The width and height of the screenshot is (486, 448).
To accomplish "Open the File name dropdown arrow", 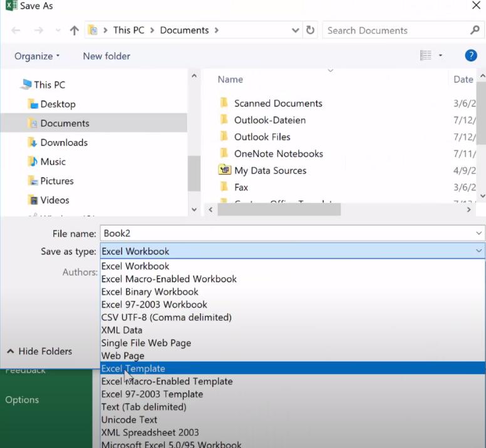I will tap(479, 233).
